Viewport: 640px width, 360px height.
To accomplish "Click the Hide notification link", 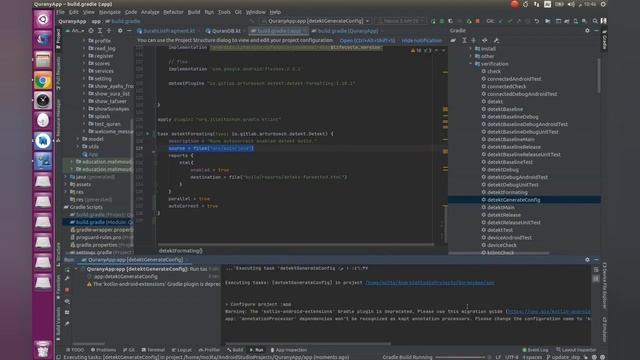I will pos(422,40).
